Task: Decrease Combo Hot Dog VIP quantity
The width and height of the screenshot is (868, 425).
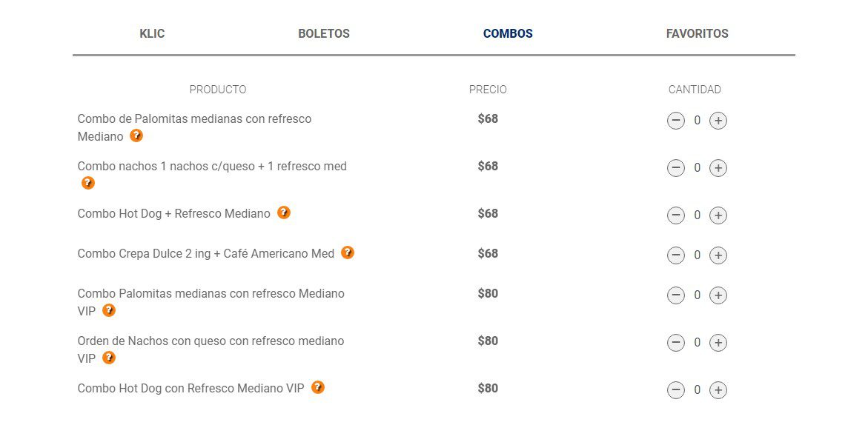Action: pos(676,390)
